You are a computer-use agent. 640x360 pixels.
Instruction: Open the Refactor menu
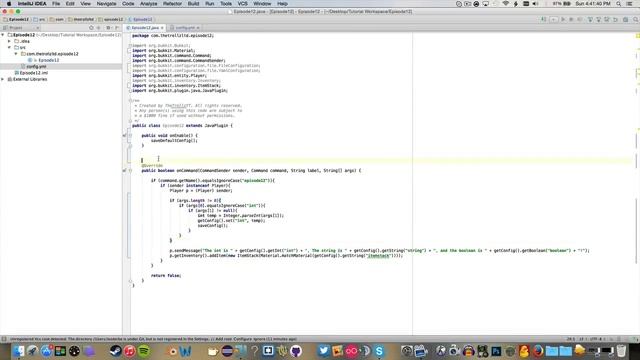click(x=172, y=4)
